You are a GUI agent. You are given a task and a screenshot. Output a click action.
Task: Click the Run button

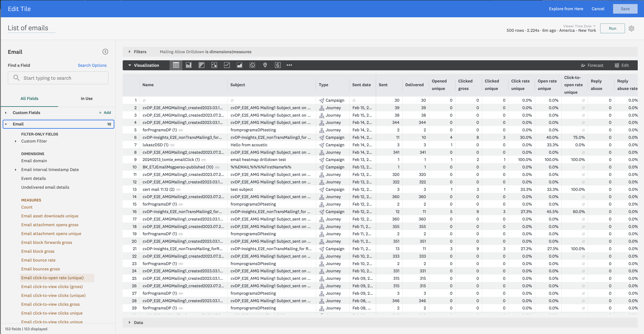(613, 28)
